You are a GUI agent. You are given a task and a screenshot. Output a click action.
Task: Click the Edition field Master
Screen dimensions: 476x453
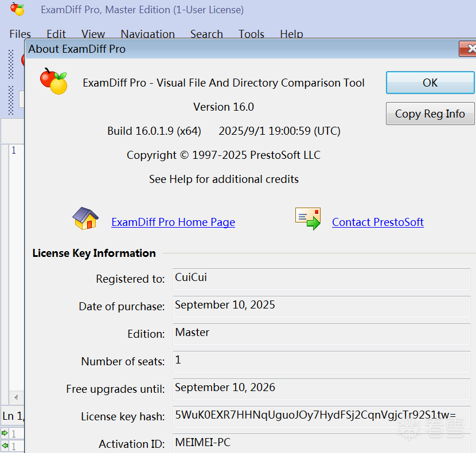pos(322,334)
